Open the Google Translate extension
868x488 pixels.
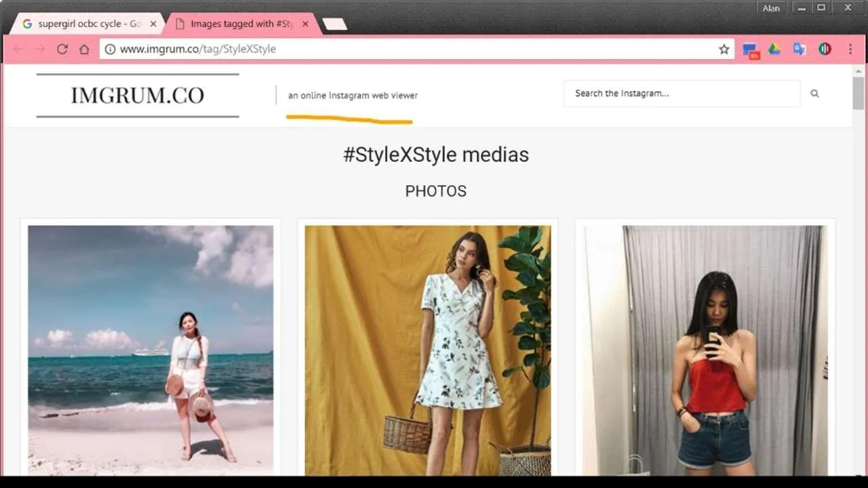point(800,49)
